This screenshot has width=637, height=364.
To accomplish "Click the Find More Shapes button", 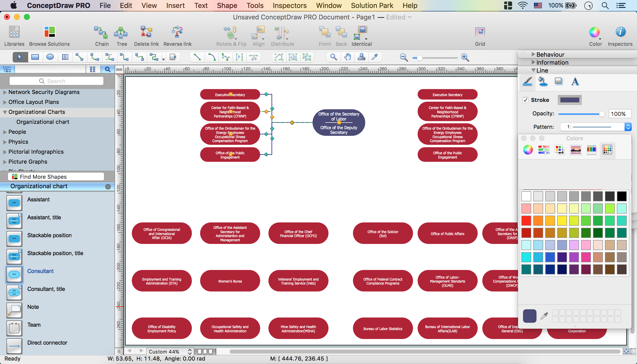I will pos(56,177).
